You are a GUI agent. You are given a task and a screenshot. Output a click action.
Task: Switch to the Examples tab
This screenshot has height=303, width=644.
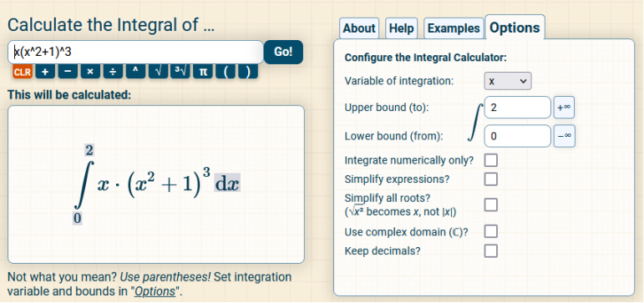pyautogui.click(x=454, y=28)
